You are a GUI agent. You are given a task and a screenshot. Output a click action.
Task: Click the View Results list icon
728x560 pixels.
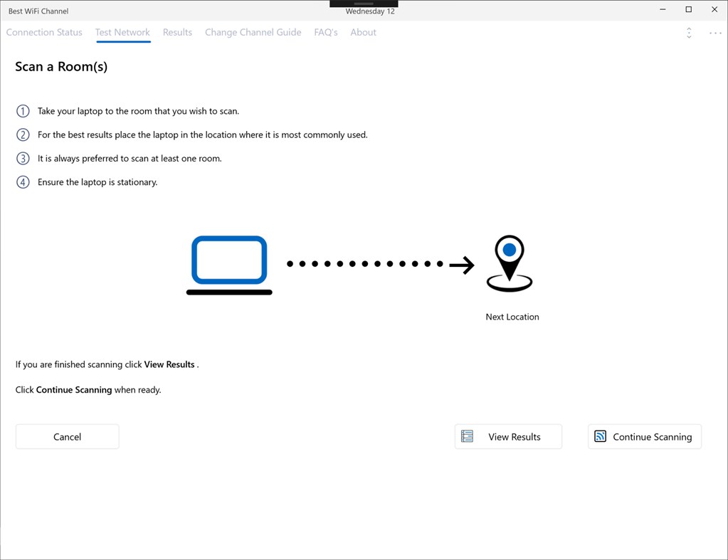click(468, 436)
